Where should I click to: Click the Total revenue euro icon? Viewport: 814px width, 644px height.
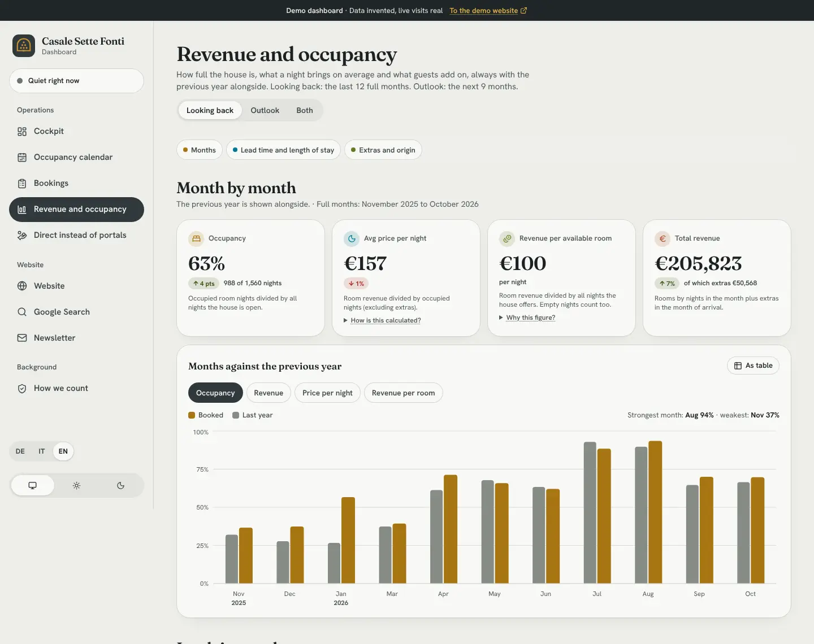pos(663,238)
